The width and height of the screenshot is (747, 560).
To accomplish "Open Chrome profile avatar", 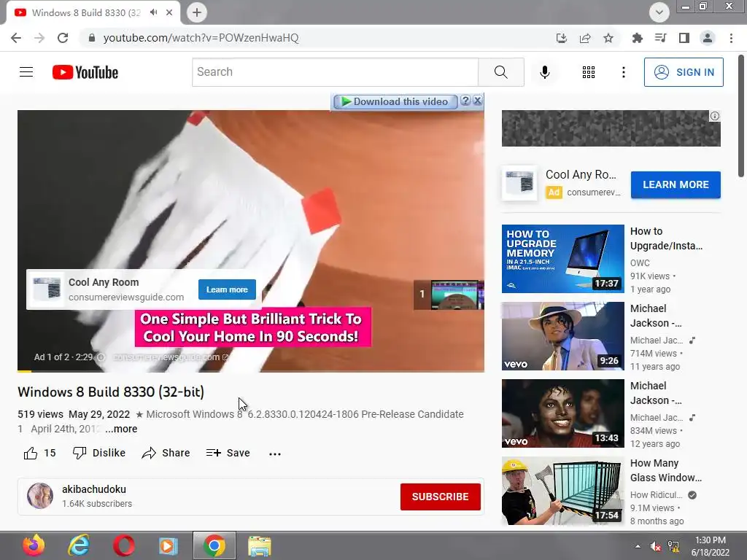I will click(707, 38).
